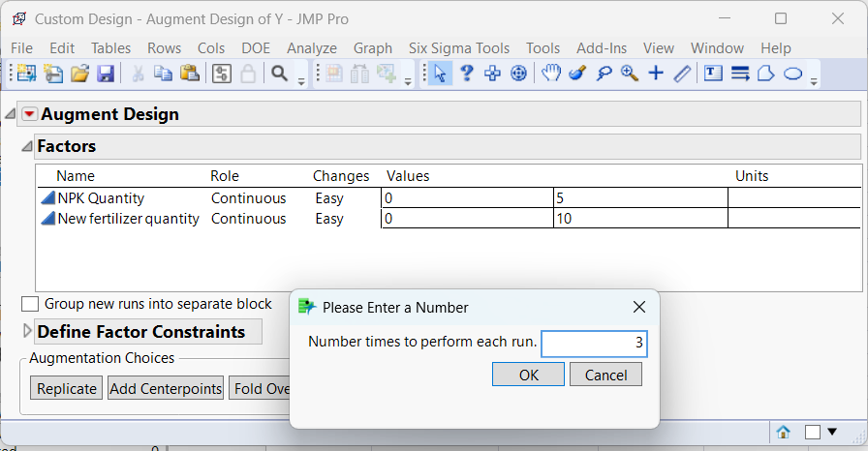The height and width of the screenshot is (451, 868).
Task: Collapse the Factors section
Action: coord(27,147)
